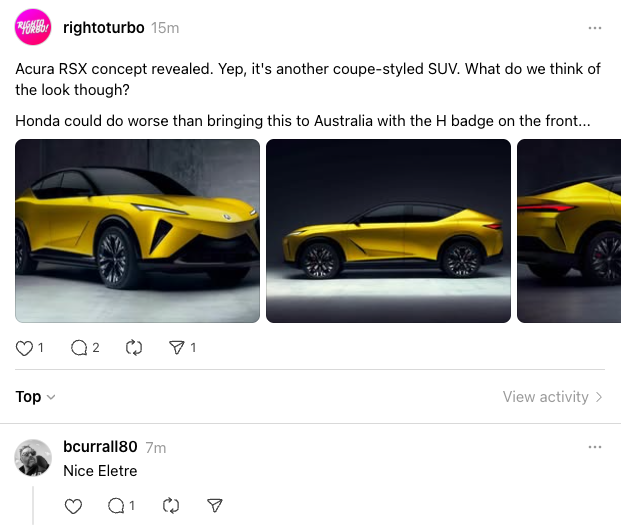Repost the Acura RSX concept post

[x=134, y=348]
